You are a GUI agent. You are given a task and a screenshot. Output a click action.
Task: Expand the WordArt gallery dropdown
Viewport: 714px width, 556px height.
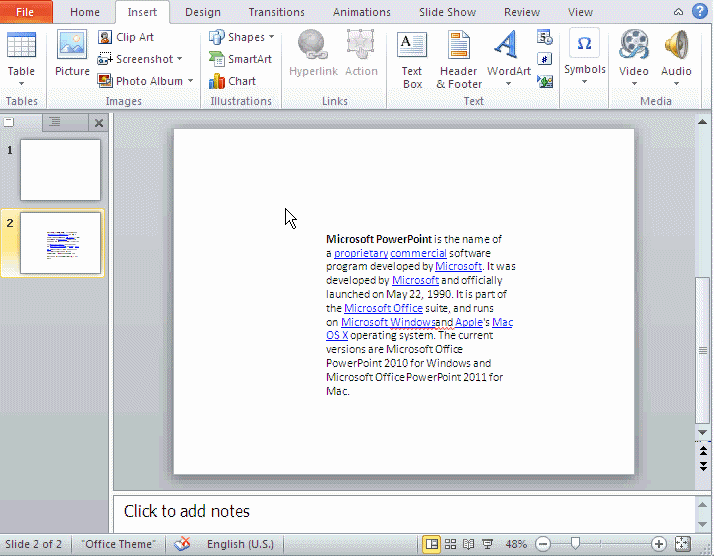508,83
